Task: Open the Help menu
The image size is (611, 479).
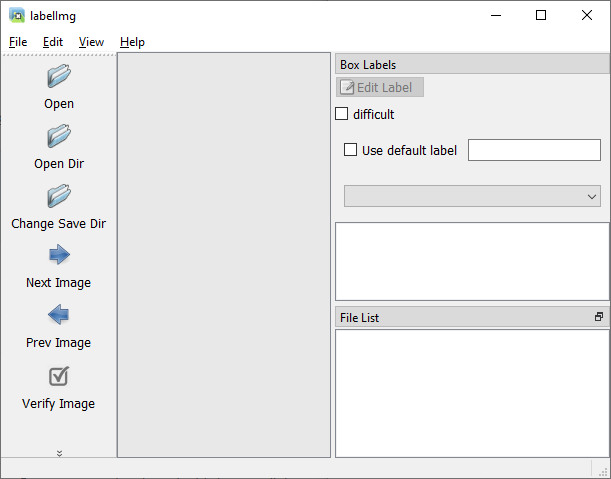Action: (132, 42)
